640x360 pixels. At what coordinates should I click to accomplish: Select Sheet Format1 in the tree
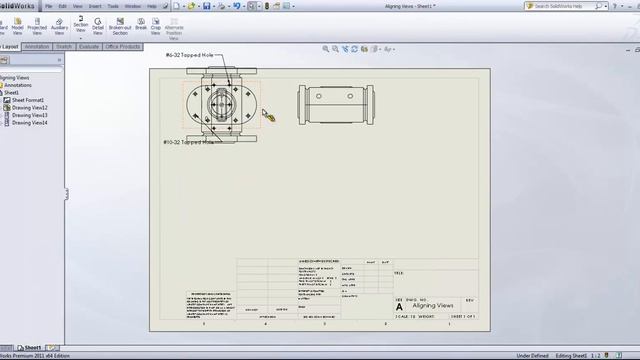(x=28, y=100)
